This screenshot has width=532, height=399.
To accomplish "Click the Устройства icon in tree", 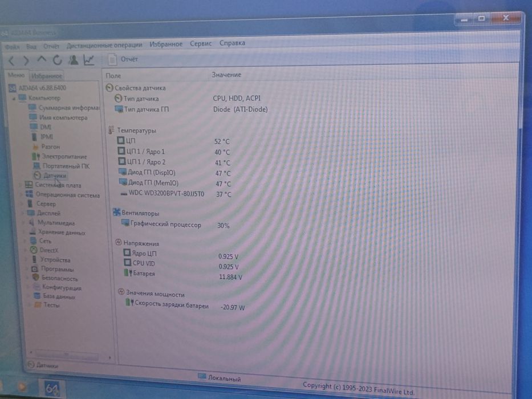I will (x=34, y=259).
